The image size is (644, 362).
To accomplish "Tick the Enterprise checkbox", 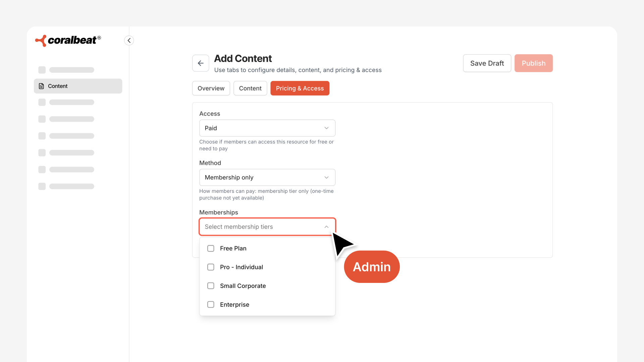I will [x=211, y=305].
